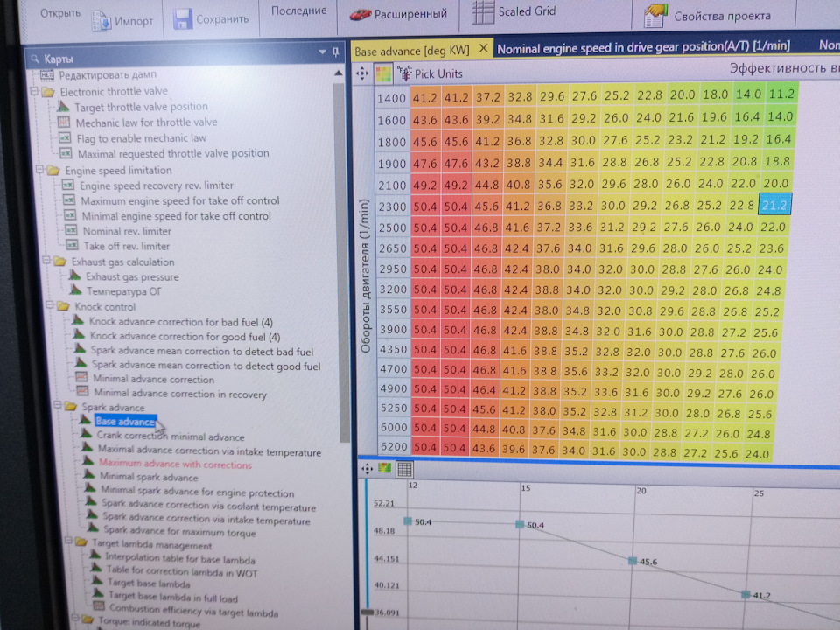Collapse Electronic throttle valve folder
840x630 pixels.
34,91
